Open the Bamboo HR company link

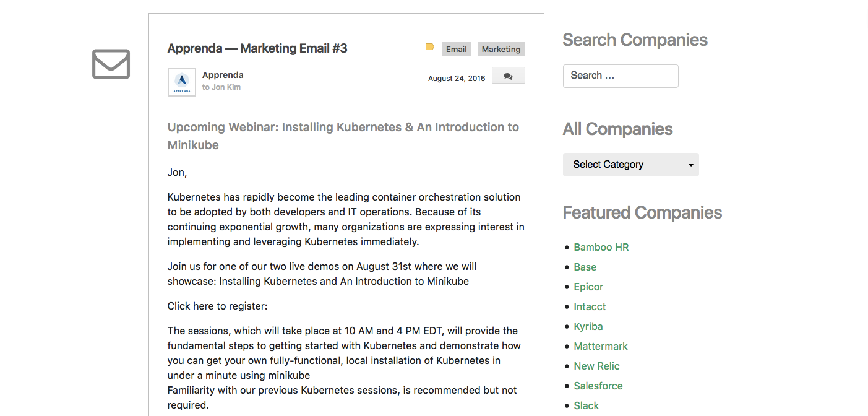(x=601, y=247)
